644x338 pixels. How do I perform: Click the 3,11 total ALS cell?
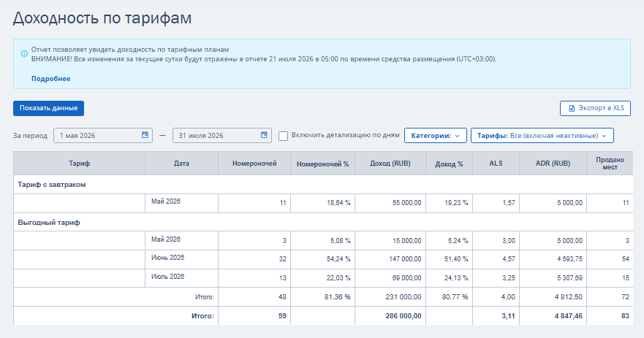[496, 316]
